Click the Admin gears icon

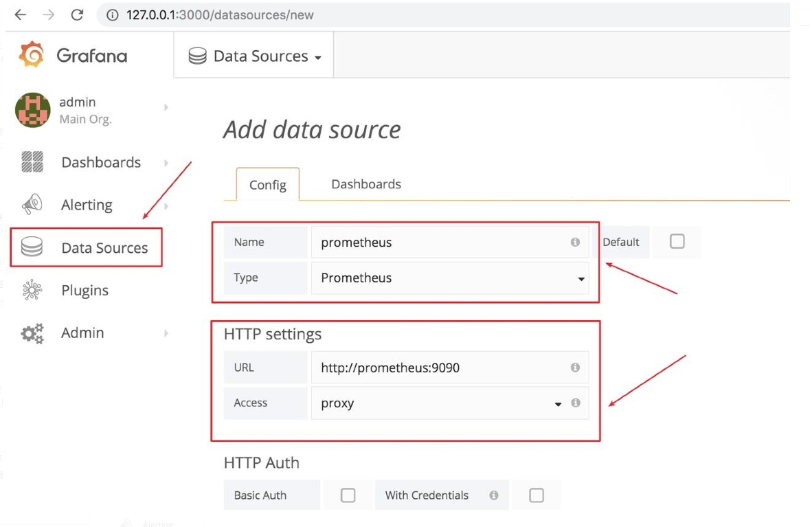click(x=32, y=333)
